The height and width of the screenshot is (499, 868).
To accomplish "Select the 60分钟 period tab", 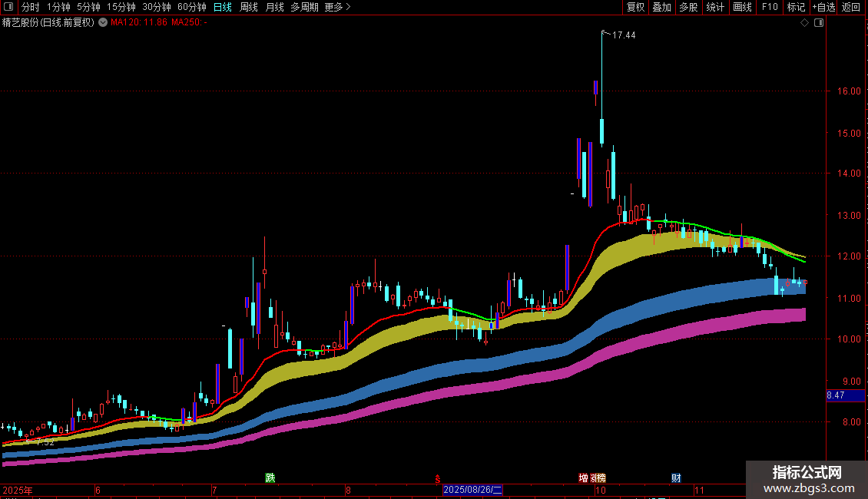I will point(192,7).
